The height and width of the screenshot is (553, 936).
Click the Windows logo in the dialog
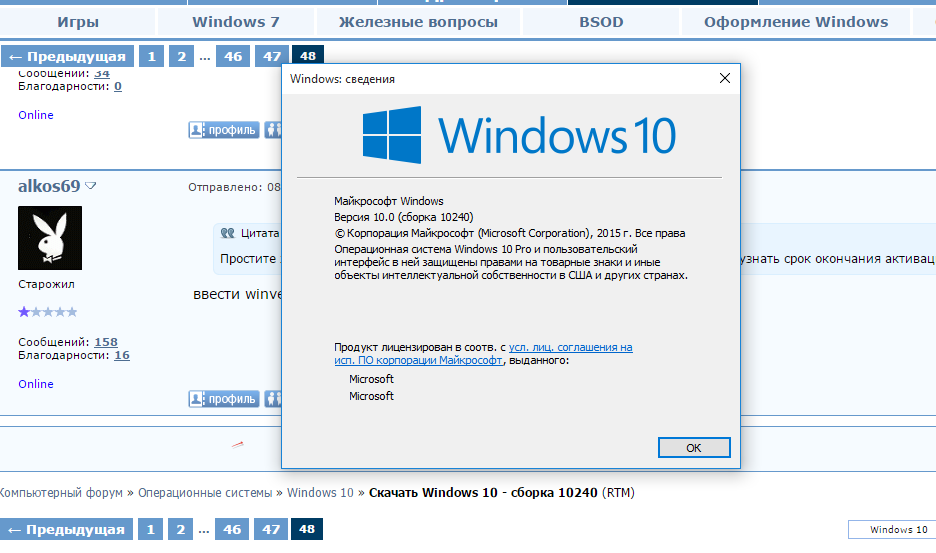point(392,135)
